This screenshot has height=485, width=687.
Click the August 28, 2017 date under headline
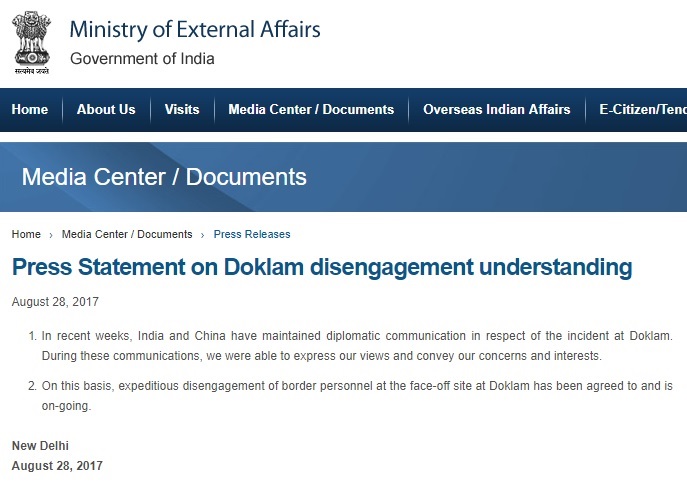55,302
